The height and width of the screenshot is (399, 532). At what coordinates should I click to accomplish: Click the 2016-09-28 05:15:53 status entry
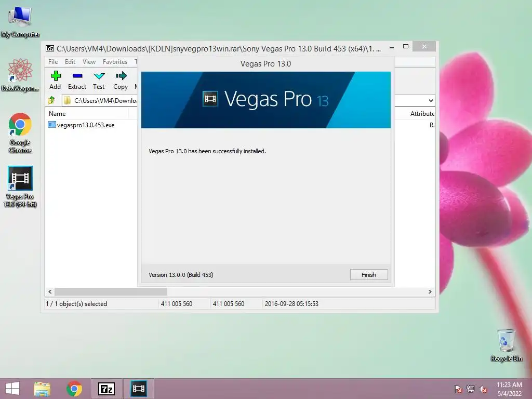pos(291,303)
